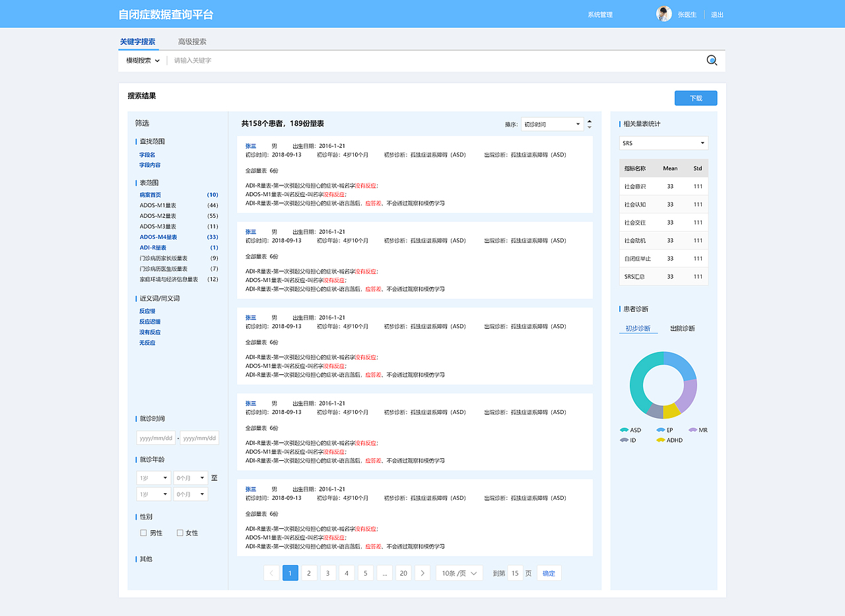Go to page 20
Image resolution: width=845 pixels, height=616 pixels.
403,573
